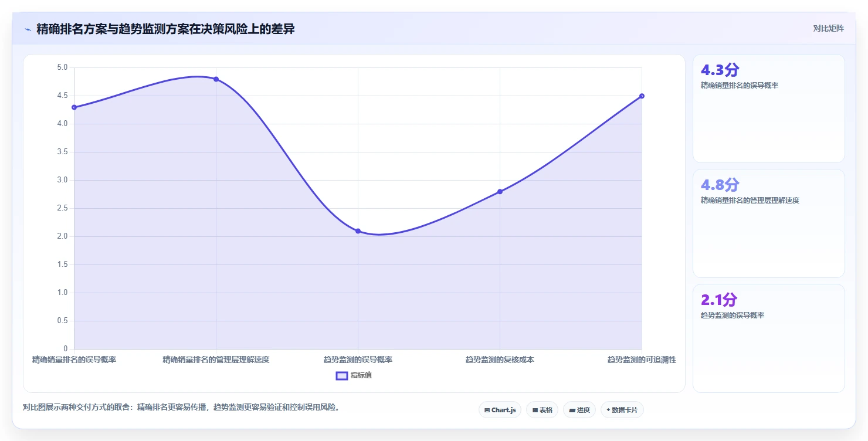Select the Chart.js tag chip
Screen dimensions: 868x441
click(x=500, y=410)
